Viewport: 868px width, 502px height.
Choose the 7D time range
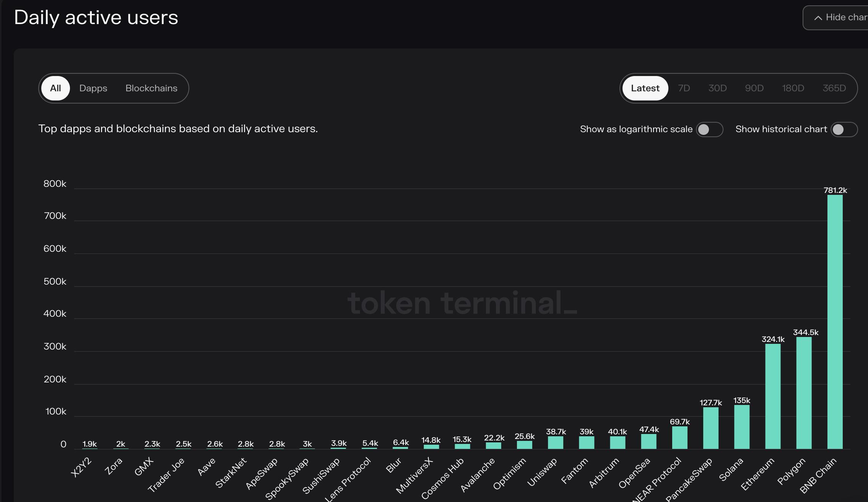coord(684,88)
